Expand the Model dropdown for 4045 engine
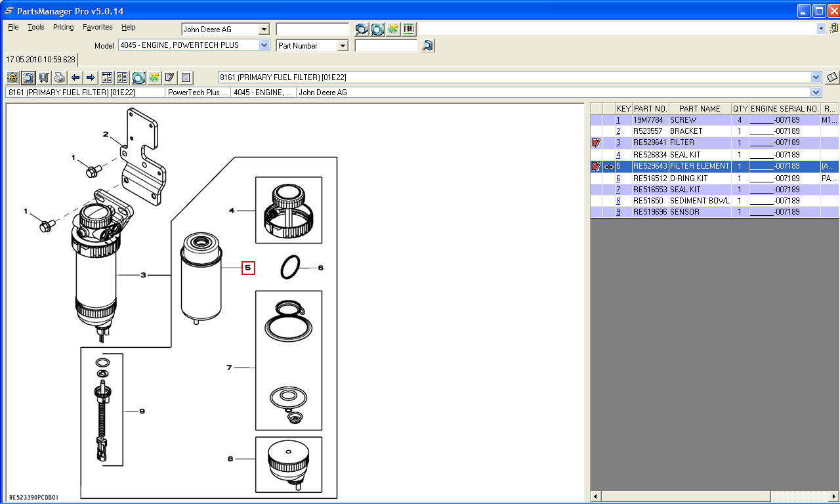This screenshot has width=840, height=504. [x=264, y=45]
